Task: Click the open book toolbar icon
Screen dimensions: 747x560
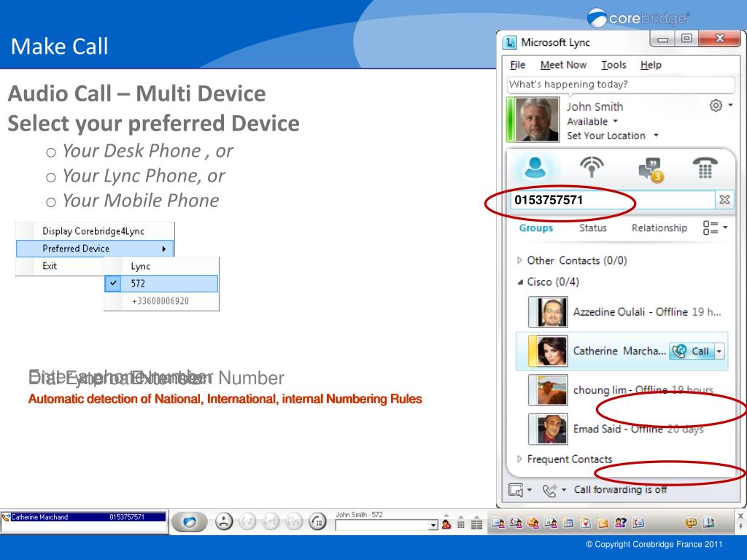Action: (708, 523)
